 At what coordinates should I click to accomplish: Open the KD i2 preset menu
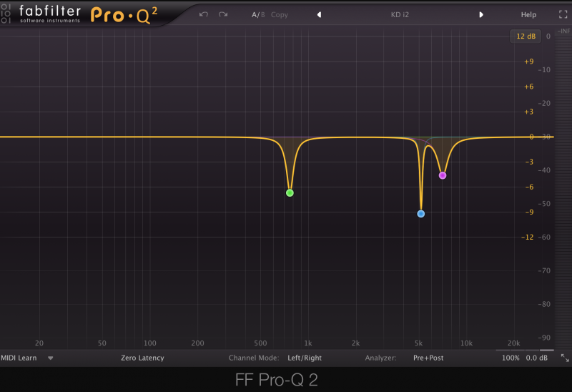coord(400,15)
